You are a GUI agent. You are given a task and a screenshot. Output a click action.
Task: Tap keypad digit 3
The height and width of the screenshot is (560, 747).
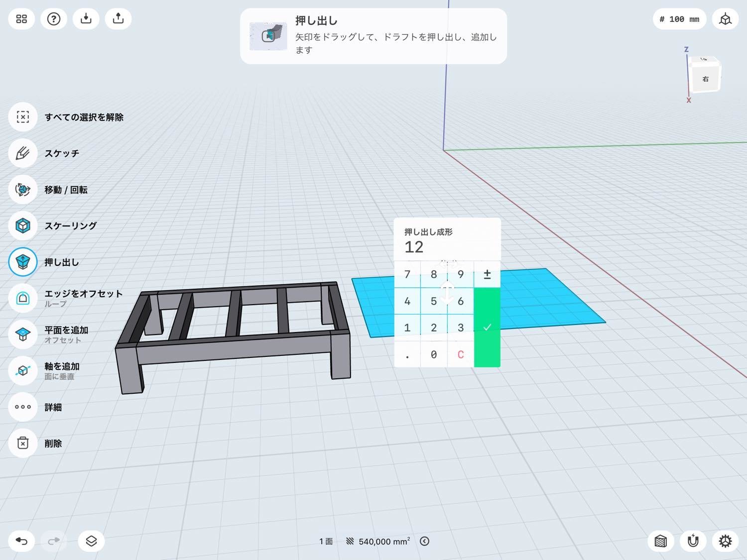(461, 328)
